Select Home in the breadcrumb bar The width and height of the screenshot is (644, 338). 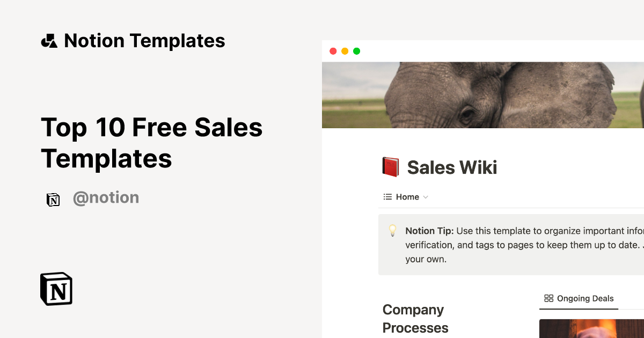click(407, 196)
